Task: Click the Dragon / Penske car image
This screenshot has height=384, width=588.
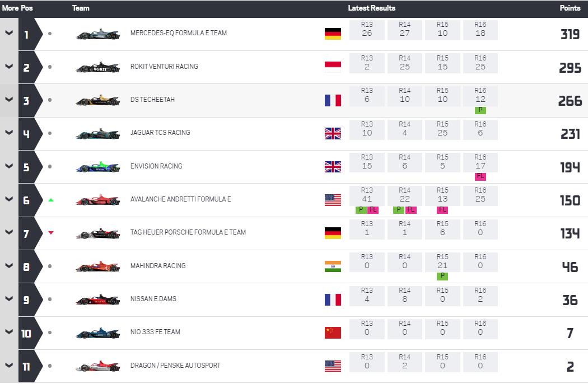Action: pos(98,366)
